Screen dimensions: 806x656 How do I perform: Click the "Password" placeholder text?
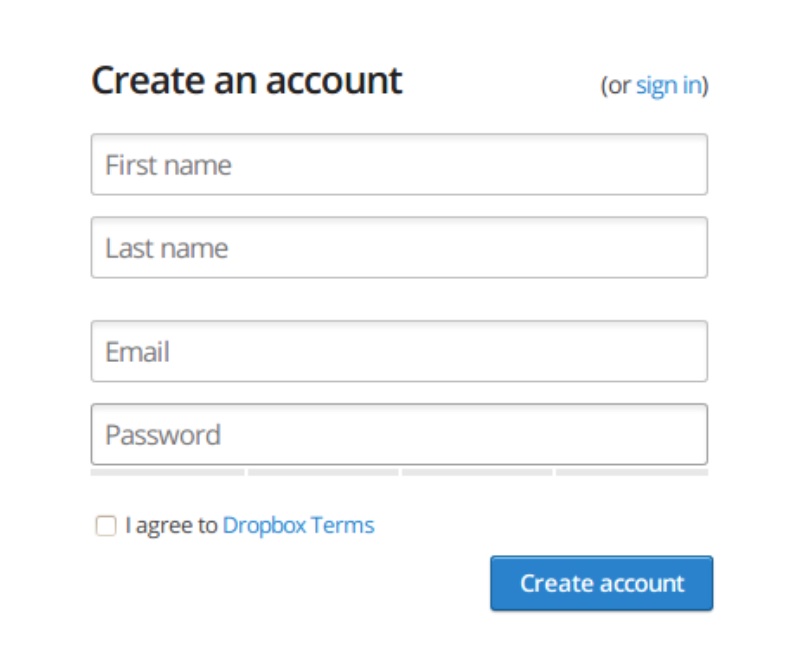162,435
